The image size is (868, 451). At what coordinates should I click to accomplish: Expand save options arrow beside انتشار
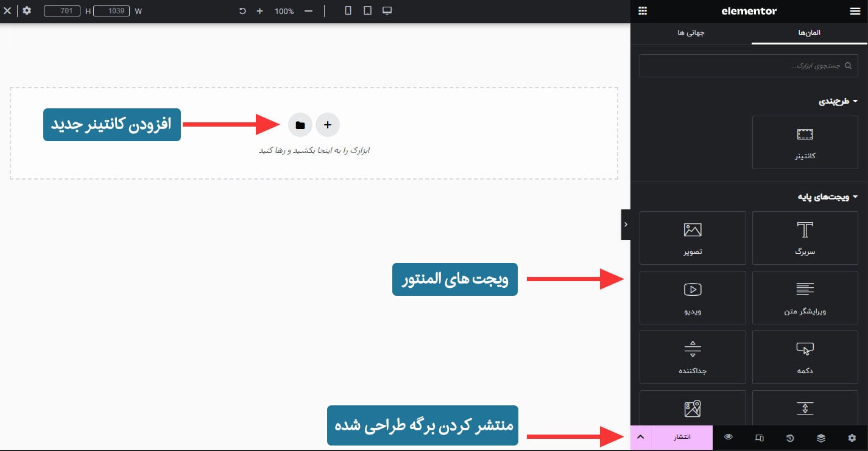coord(641,438)
